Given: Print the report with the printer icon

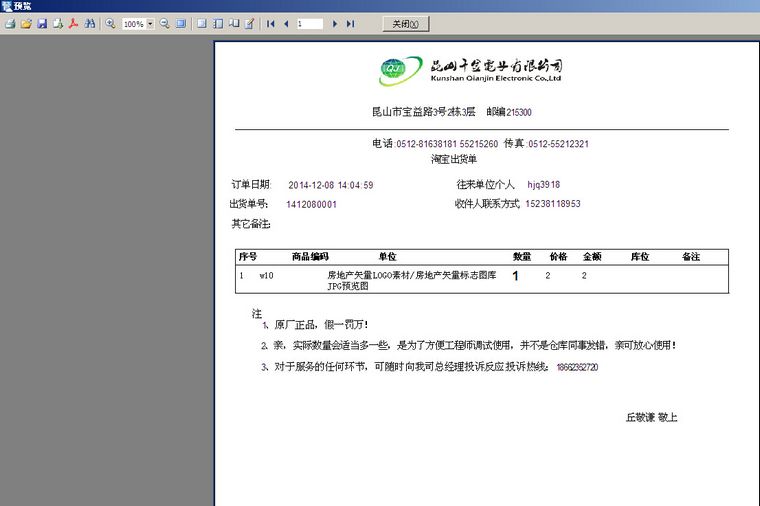Looking at the screenshot, I should [10, 24].
